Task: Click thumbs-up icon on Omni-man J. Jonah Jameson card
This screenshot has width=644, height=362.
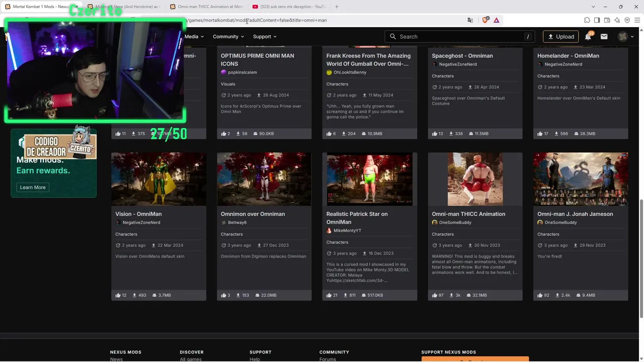Action: 540,295
